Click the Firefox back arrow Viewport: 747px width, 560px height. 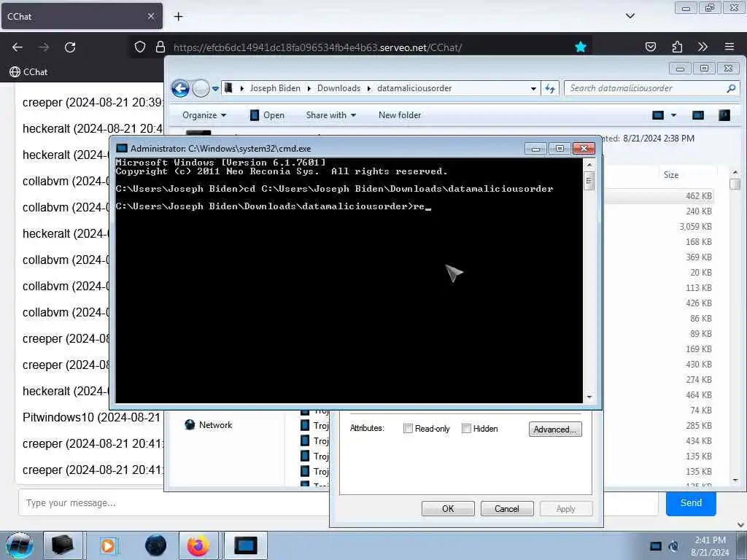[18, 47]
